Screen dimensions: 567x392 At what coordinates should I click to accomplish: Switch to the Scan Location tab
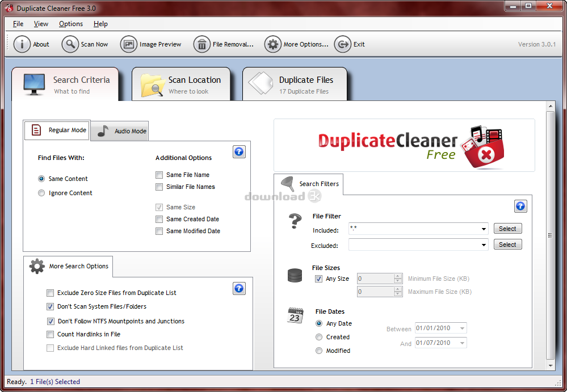181,84
